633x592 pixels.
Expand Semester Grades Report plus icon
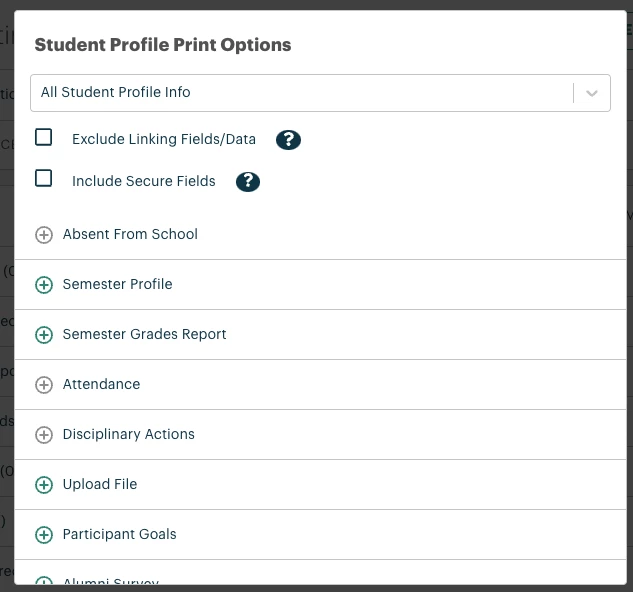pyautogui.click(x=44, y=335)
